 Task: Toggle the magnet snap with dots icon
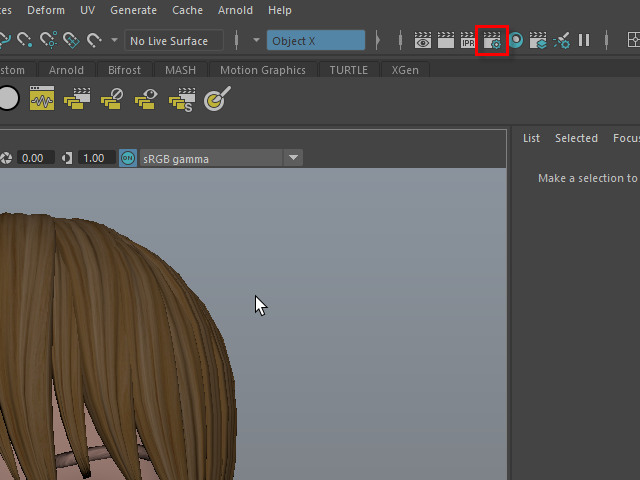(x=48, y=41)
